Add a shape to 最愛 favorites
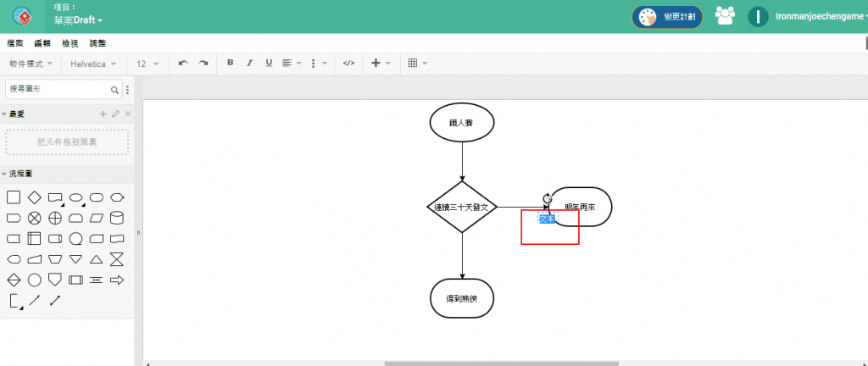This screenshot has width=868, height=366. coord(103,114)
